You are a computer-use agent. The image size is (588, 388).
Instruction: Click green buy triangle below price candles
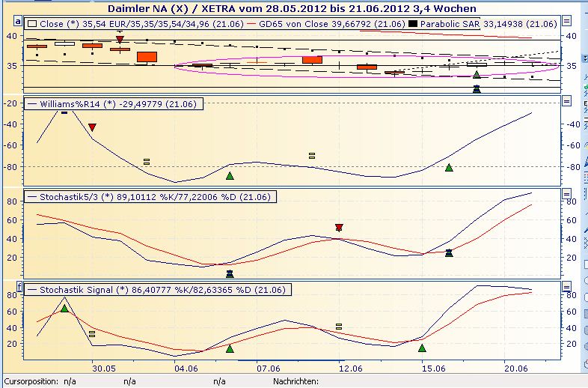[x=477, y=75]
